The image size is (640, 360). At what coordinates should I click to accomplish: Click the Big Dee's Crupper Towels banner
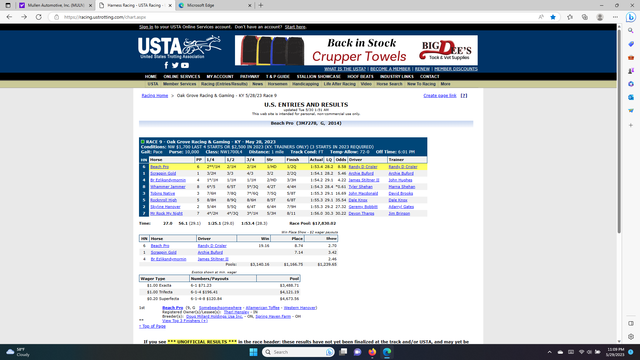pos(356,50)
